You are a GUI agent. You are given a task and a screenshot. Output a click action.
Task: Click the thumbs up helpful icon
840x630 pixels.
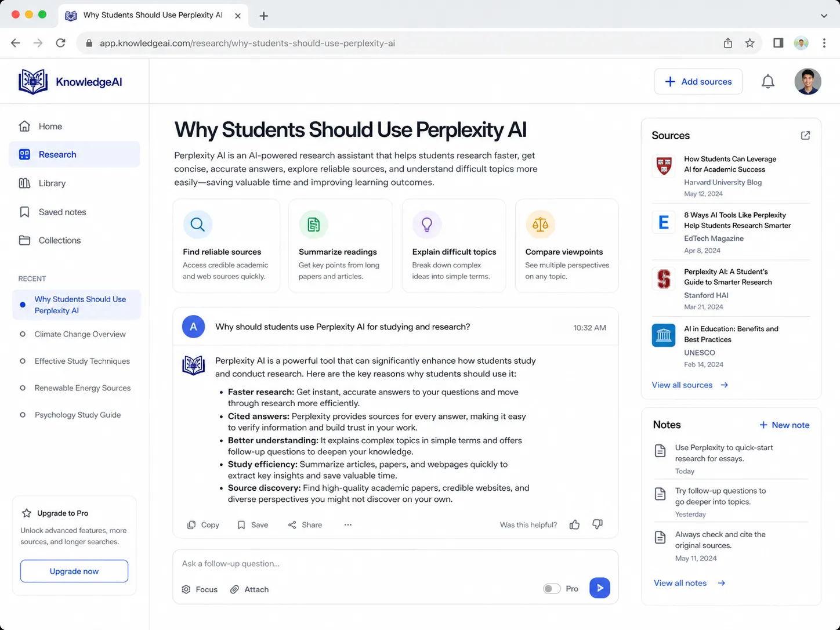(x=574, y=524)
